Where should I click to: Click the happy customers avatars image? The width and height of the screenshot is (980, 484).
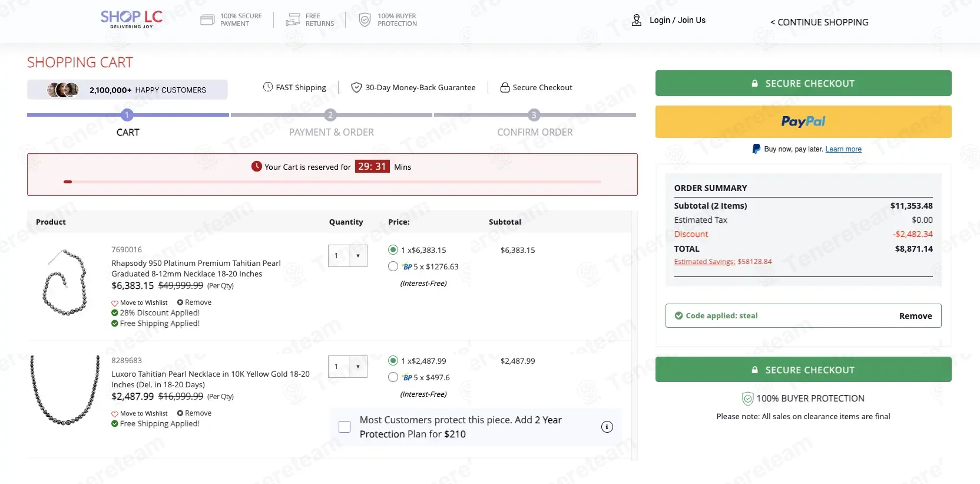point(63,90)
